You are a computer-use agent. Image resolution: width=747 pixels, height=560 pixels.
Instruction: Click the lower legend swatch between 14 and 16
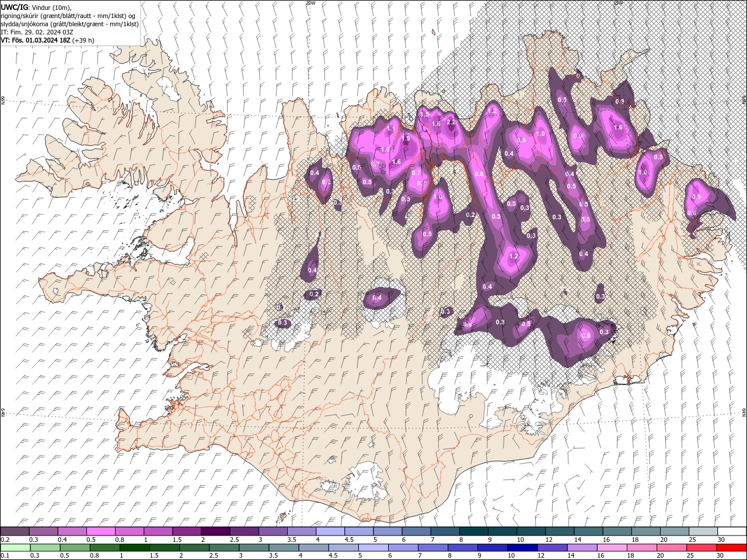[582, 547]
